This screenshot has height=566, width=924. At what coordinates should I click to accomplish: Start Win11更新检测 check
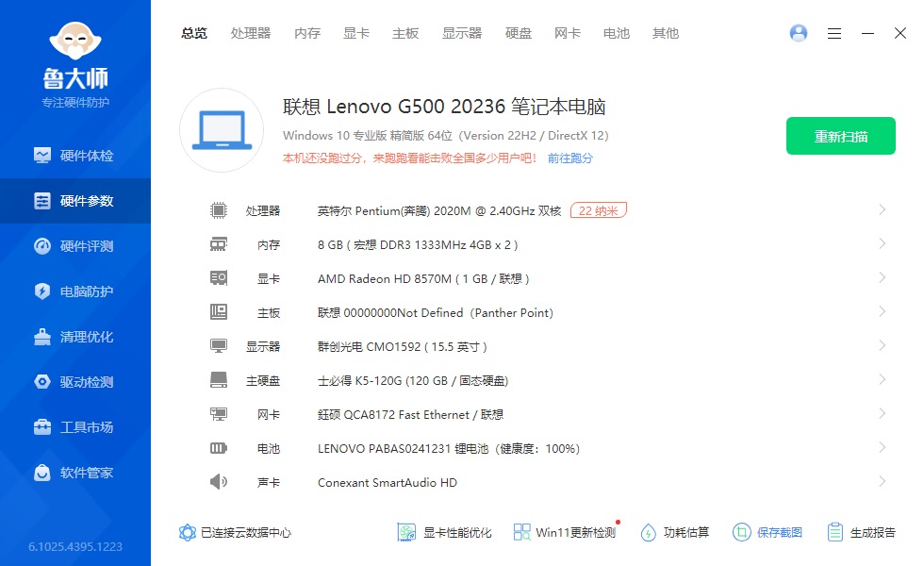pos(563,531)
